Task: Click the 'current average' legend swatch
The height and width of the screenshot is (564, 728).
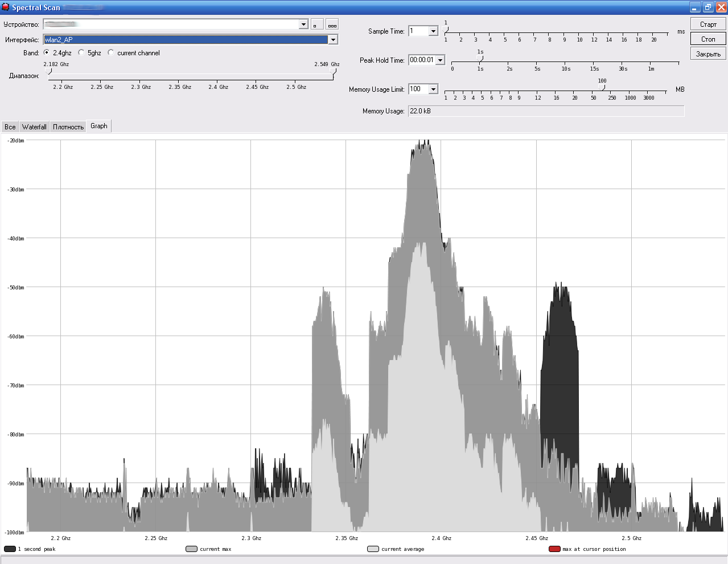Action: [x=373, y=549]
